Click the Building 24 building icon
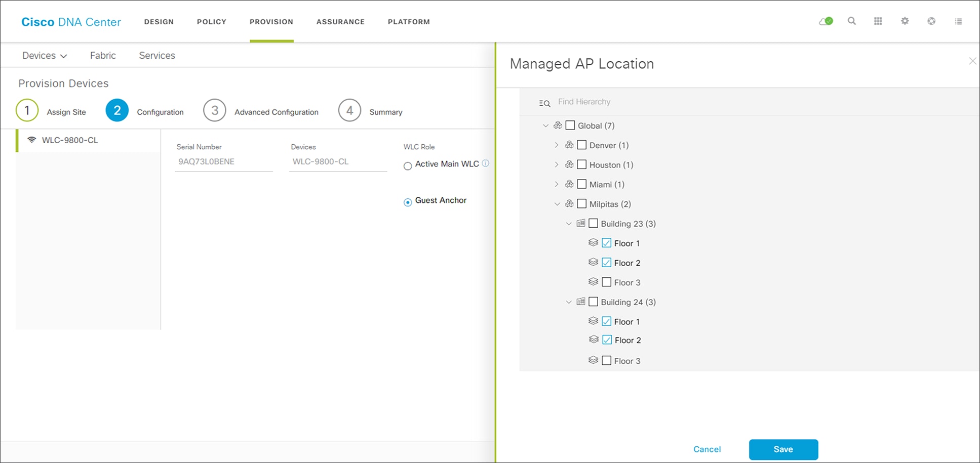 click(x=581, y=302)
